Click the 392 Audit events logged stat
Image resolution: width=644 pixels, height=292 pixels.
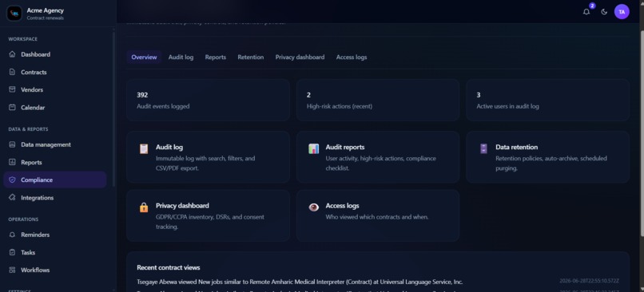click(208, 100)
